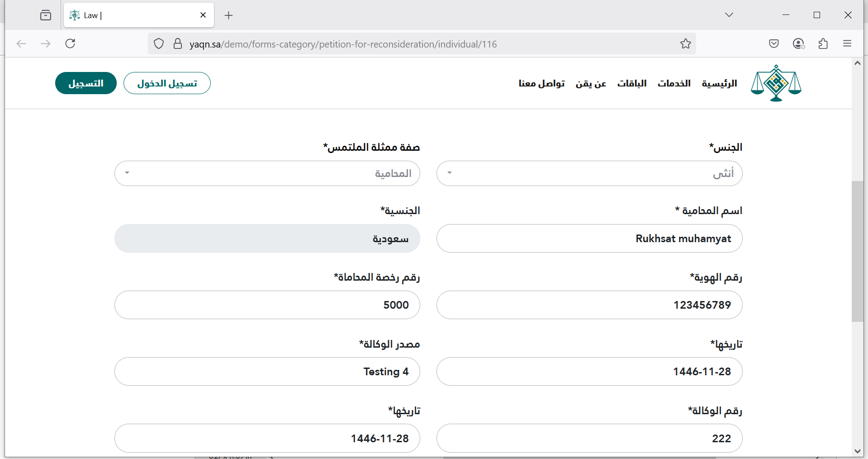
Task: Open the recent browsing icon beside the tab
Action: (46, 15)
